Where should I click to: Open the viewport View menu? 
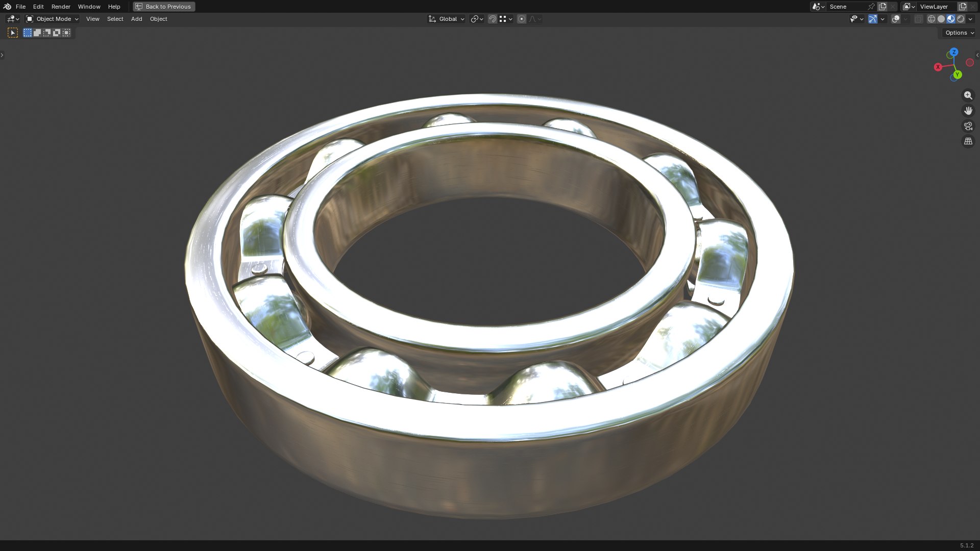(92, 19)
